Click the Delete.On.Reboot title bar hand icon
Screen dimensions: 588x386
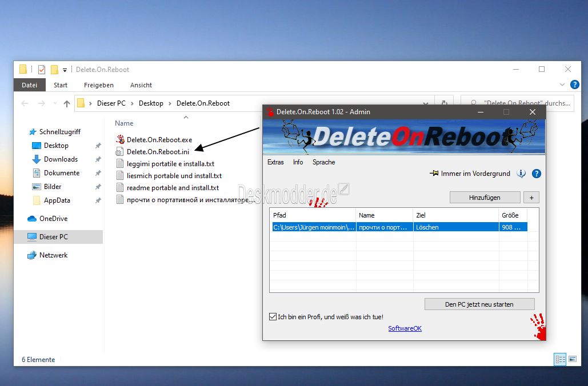[x=270, y=112]
